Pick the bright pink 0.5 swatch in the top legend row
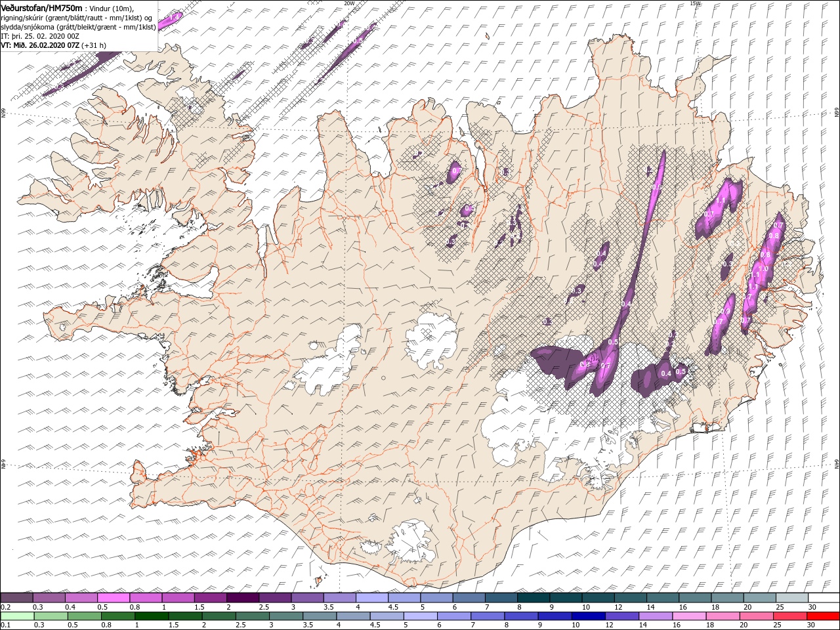The image size is (840, 630). (x=114, y=598)
